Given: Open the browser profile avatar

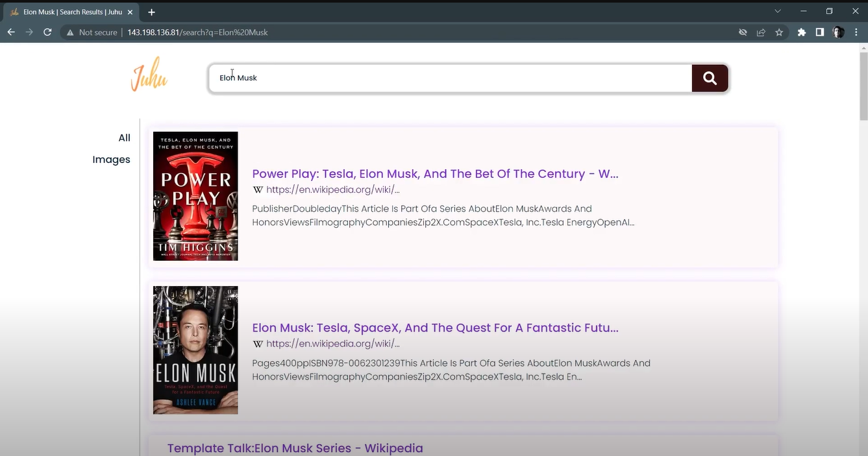Looking at the screenshot, I should [x=838, y=32].
